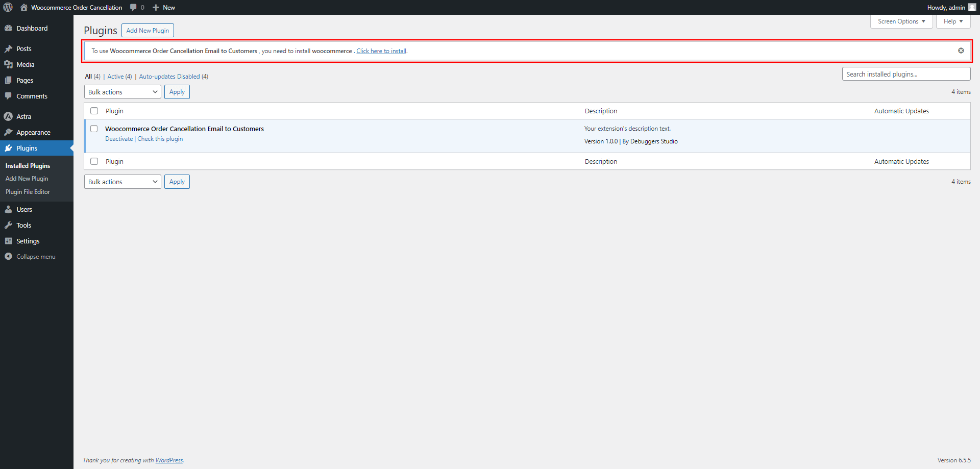Focus the Search installed plugins field

pos(905,74)
